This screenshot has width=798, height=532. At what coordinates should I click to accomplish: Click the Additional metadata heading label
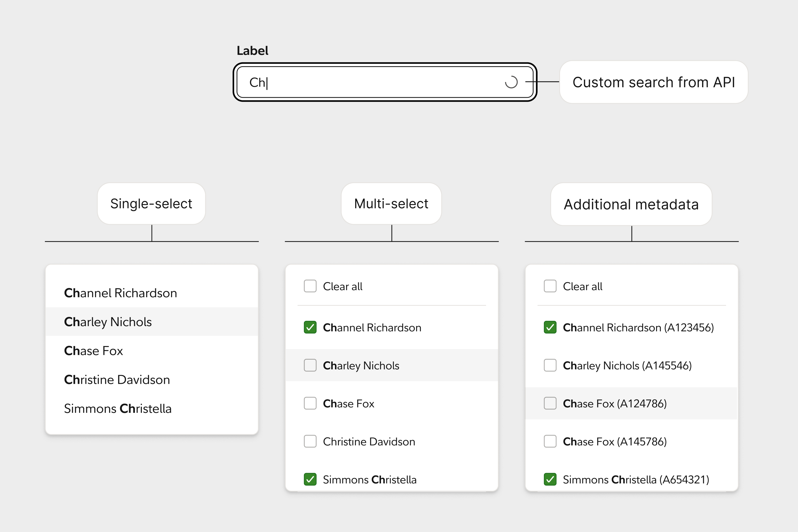click(x=631, y=204)
